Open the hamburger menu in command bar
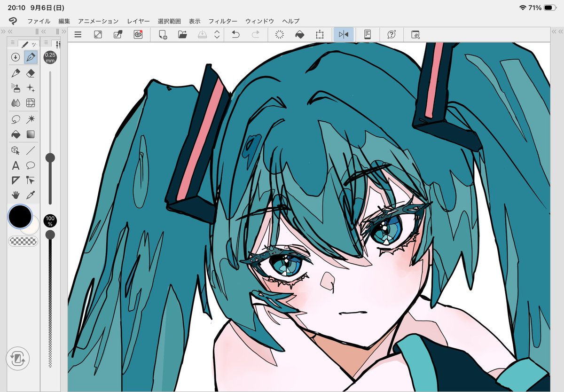Image resolution: width=564 pixels, height=392 pixels. point(78,34)
